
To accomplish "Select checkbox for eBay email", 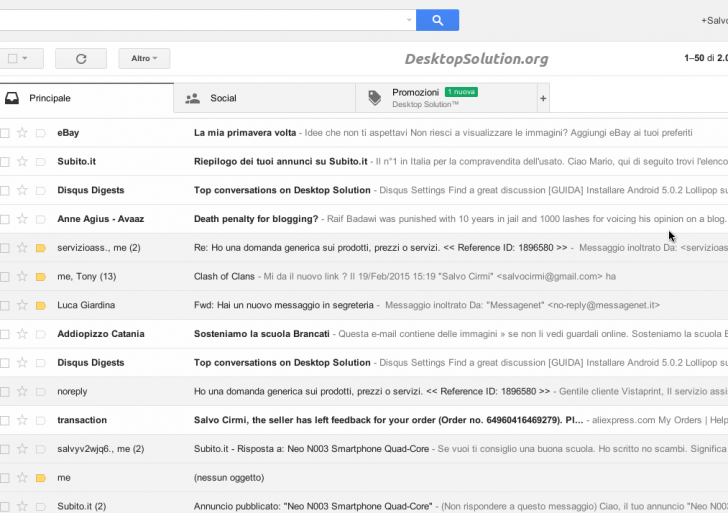I will pos(5,132).
